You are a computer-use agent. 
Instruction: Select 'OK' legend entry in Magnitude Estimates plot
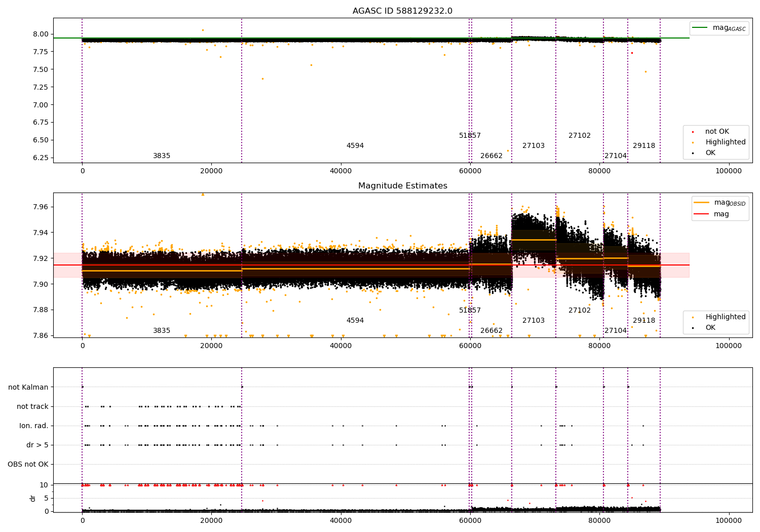click(x=710, y=328)
